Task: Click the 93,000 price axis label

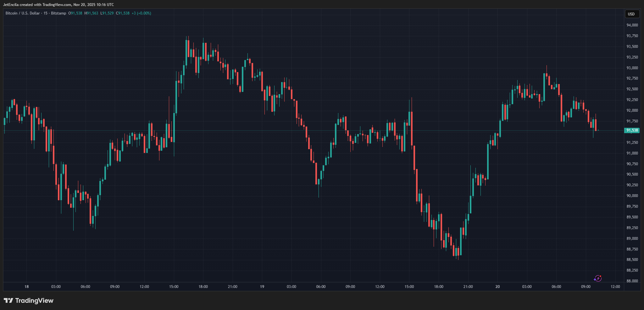Action: coord(632,68)
